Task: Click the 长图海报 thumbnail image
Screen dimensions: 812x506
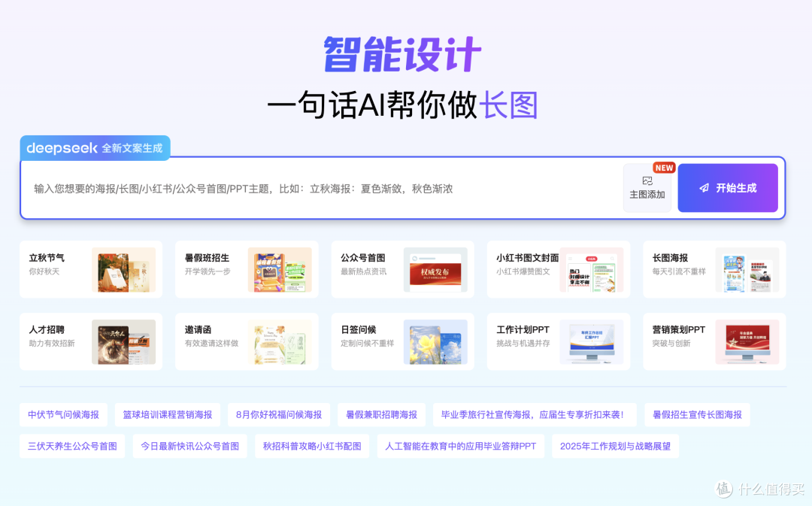Action: point(747,269)
